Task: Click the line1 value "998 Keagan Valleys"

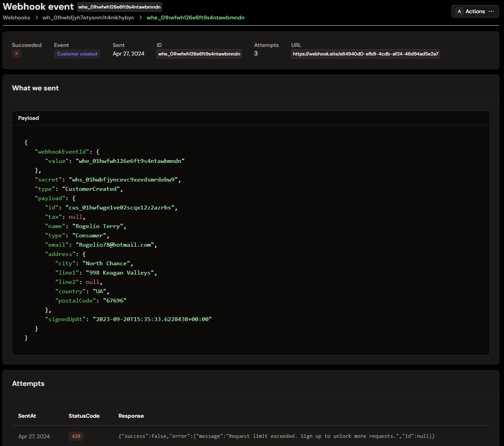Action: click(120, 273)
